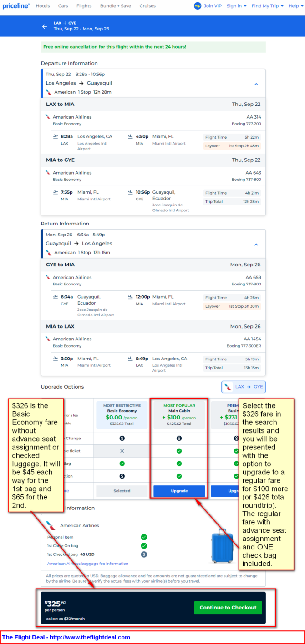Click Continue to Checkout
The width and height of the screenshot is (305, 644).
[x=228, y=607]
